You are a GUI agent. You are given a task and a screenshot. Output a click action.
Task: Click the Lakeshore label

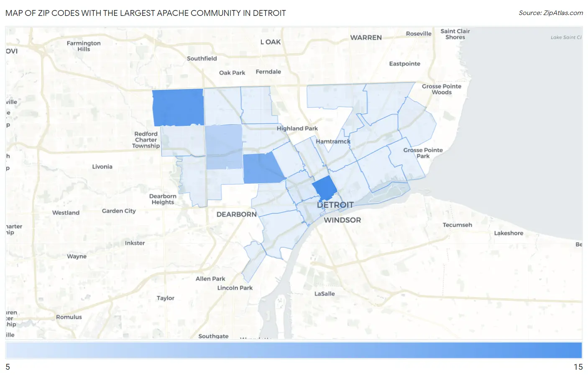(509, 233)
